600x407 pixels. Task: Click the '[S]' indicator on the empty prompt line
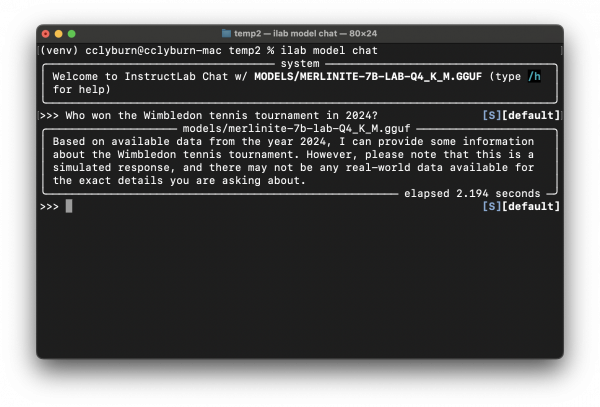(x=491, y=206)
